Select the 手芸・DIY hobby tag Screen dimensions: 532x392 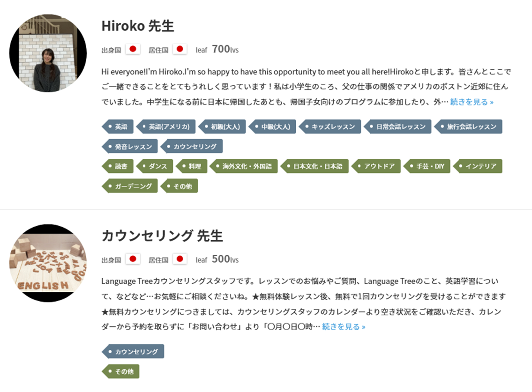427,166
